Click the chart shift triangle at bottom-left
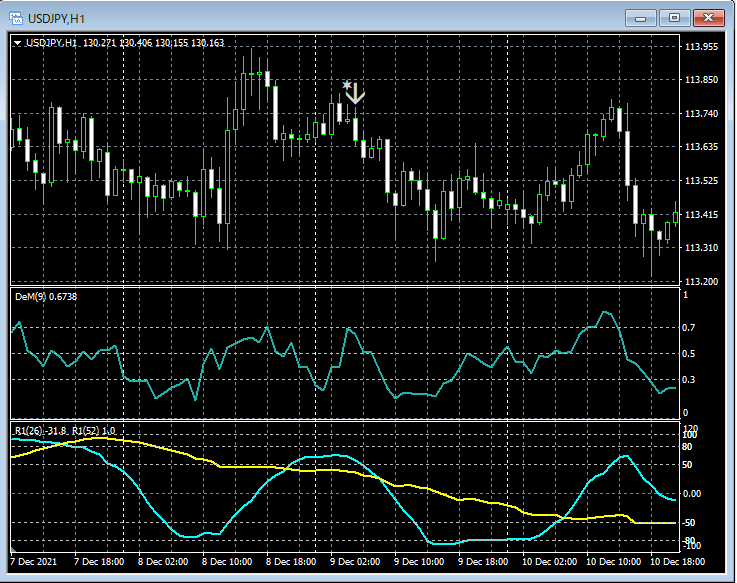 pos(13,551)
